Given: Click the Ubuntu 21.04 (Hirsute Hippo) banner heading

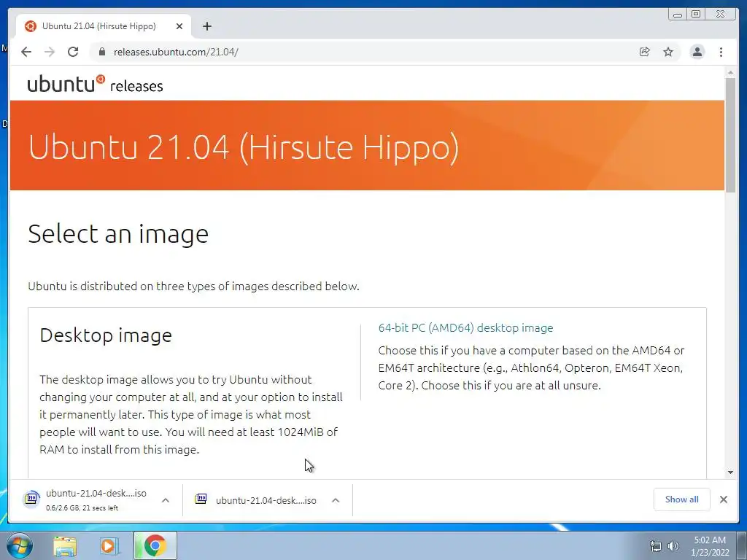Looking at the screenshot, I should 244,147.
